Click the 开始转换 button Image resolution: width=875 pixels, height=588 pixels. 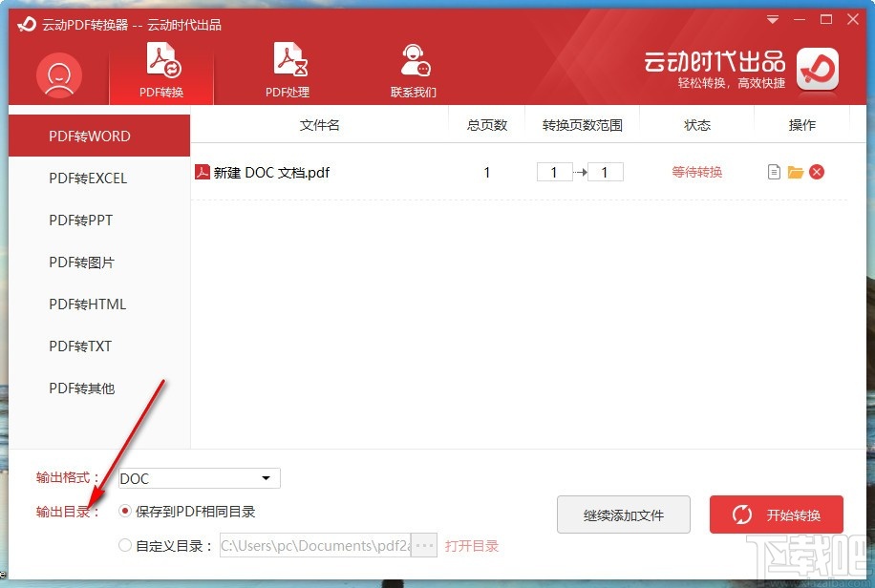[777, 514]
